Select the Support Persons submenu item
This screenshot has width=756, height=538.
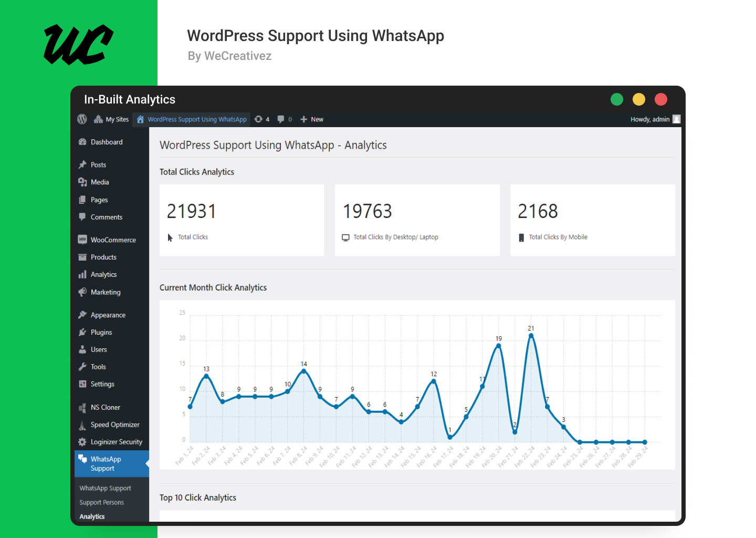[101, 503]
